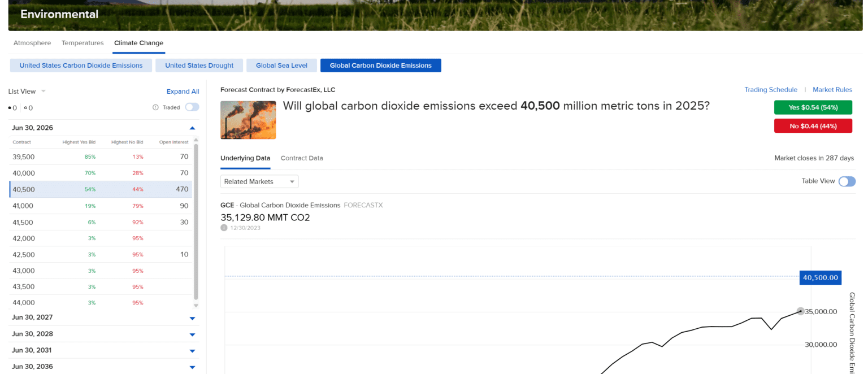Collapse the Jun 30, 2026 section

tap(193, 128)
